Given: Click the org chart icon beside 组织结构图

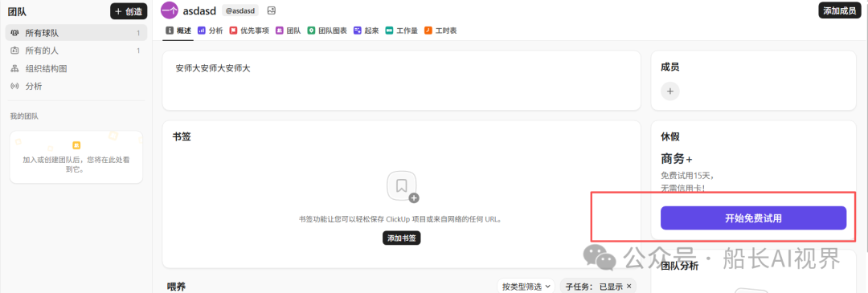Looking at the screenshot, I should coord(15,68).
